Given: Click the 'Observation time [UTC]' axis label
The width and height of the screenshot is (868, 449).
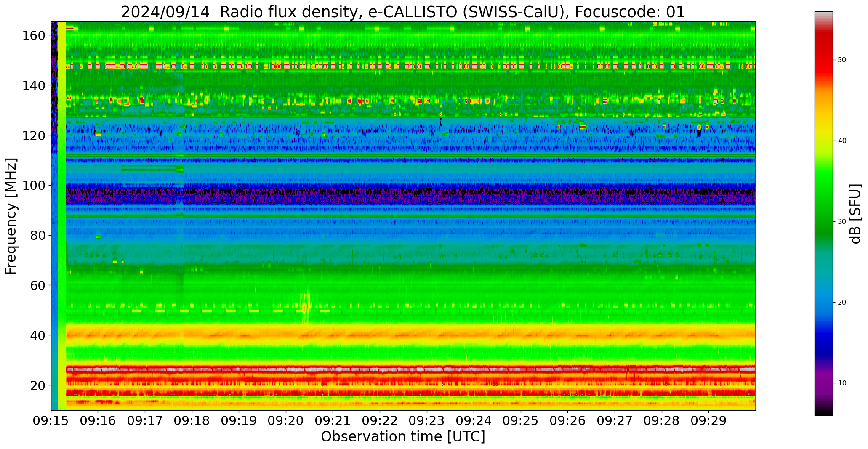Looking at the screenshot, I should (403, 437).
